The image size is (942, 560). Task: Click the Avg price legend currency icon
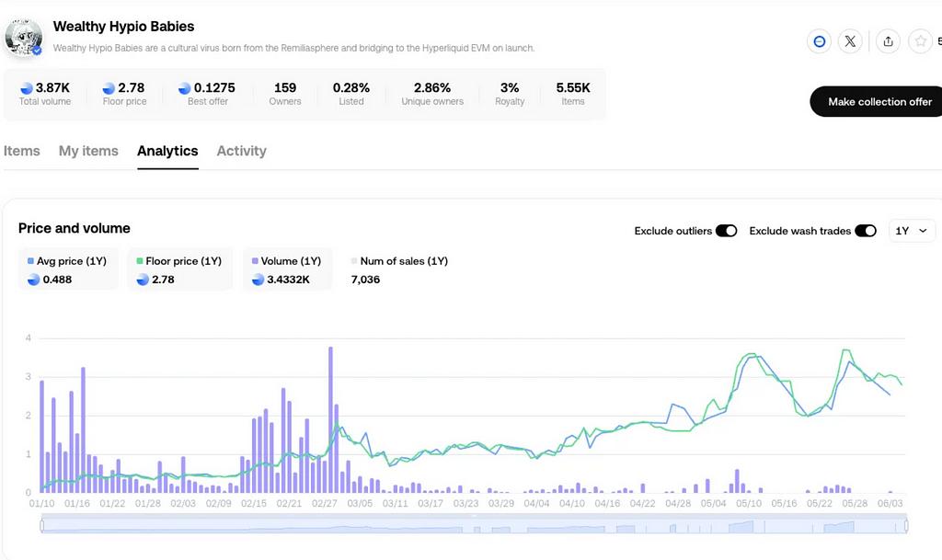[x=34, y=280]
